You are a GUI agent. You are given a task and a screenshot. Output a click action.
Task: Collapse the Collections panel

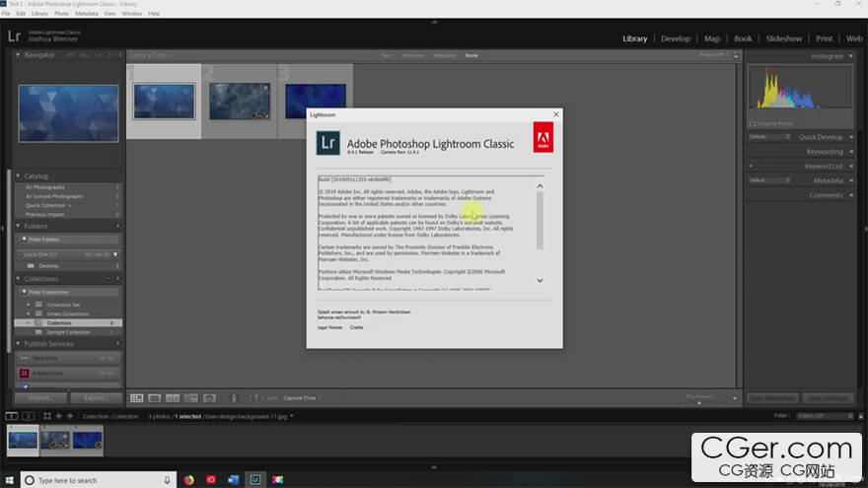click(x=18, y=279)
